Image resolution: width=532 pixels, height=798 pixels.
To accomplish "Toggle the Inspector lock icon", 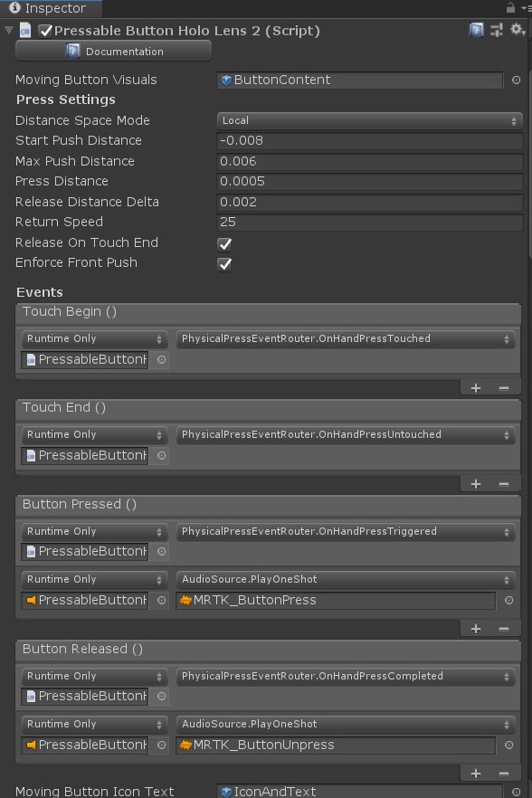I will (x=510, y=7).
